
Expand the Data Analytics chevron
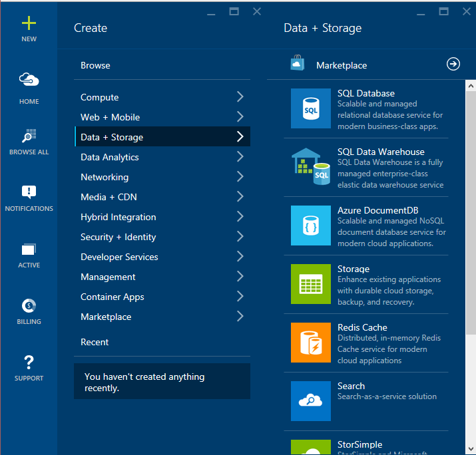pos(240,156)
